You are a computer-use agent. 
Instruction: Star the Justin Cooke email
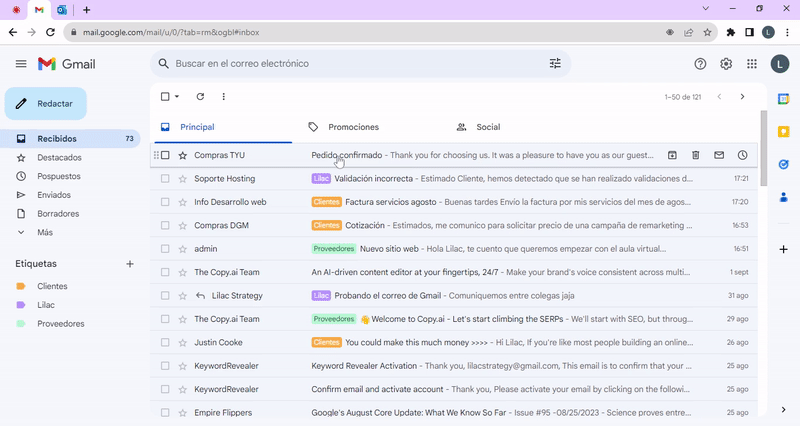pyautogui.click(x=183, y=342)
